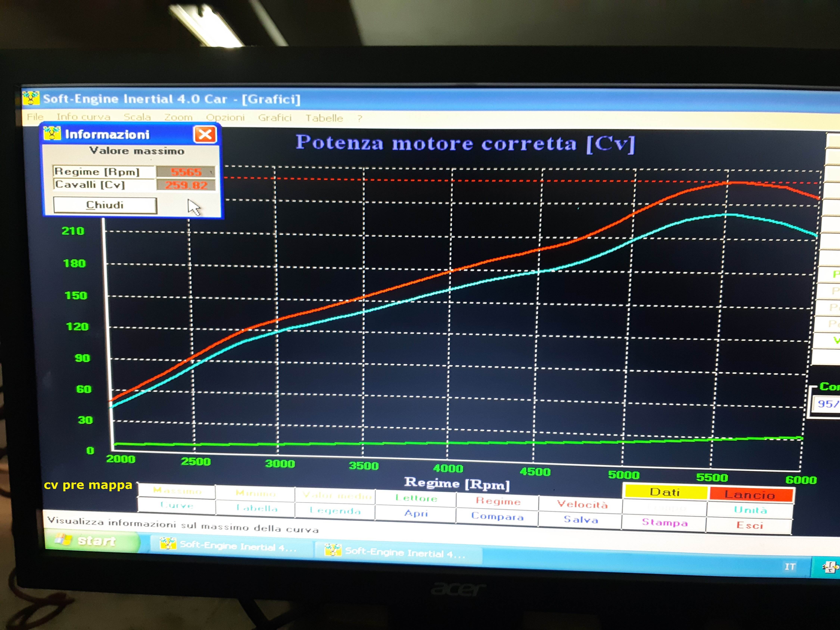Close the Informazioni dialog with the X
Image resolution: width=840 pixels, height=630 pixels.
205,134
